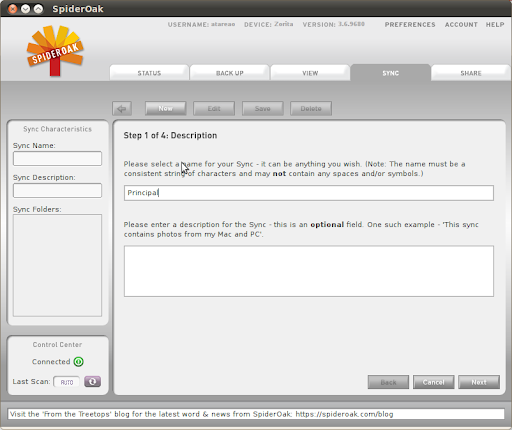
Task: Click the New sync button
Action: (166, 109)
